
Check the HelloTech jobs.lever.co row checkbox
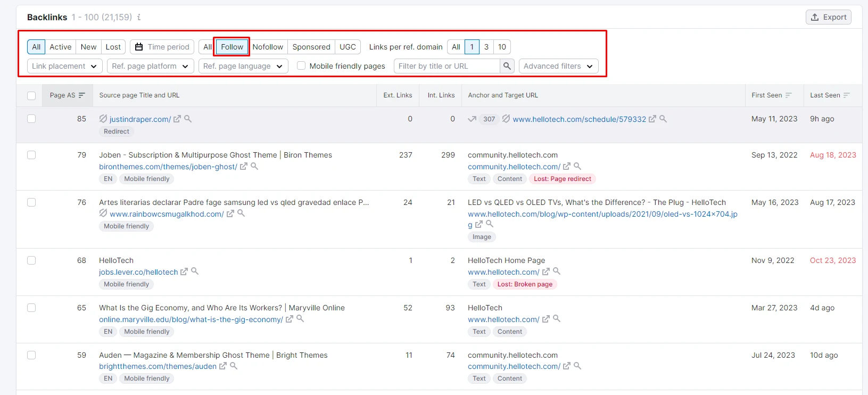tap(31, 260)
